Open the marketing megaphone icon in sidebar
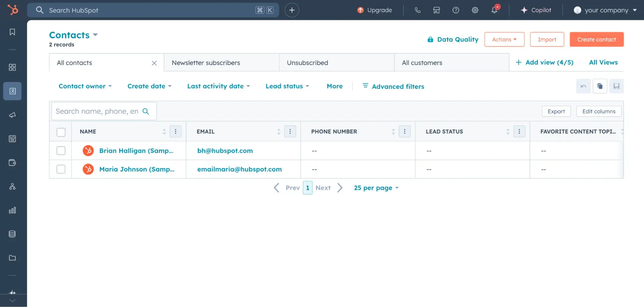The height and width of the screenshot is (307, 644). click(12, 115)
